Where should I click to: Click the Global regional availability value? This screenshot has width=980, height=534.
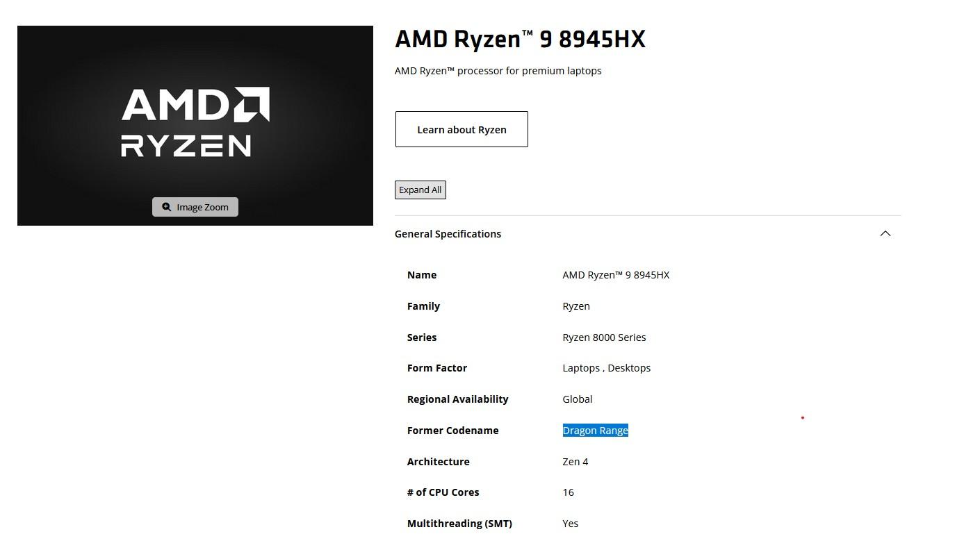(577, 399)
